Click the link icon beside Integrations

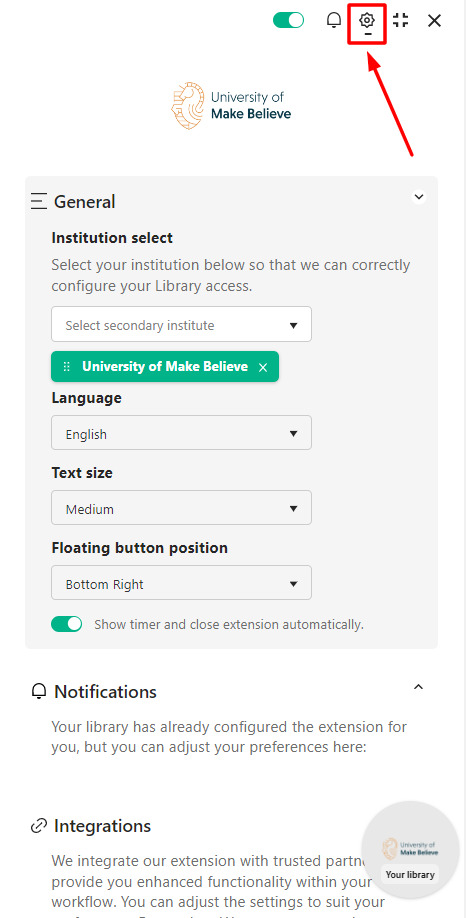39,826
